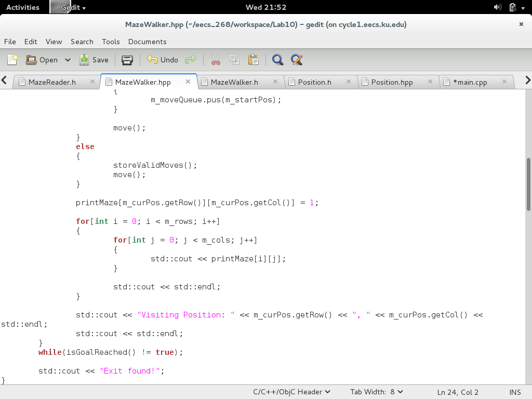Open the C/C++/ObjC Header language selector

click(291, 392)
